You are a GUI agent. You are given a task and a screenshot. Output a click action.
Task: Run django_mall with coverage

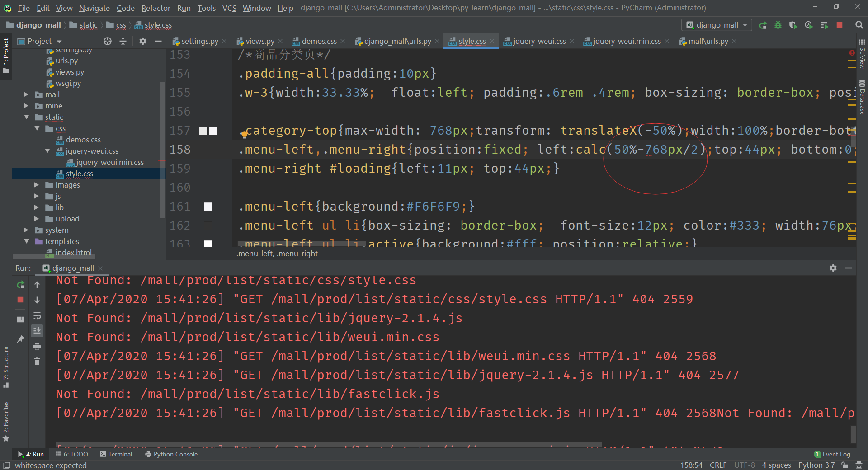coord(793,25)
